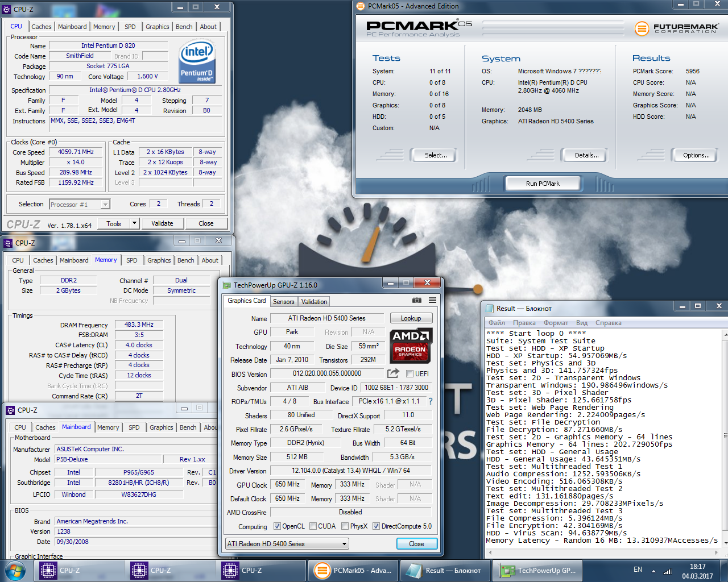This screenshot has width=728, height=582.
Task: Open TechPowerUp GPU-Z taskbar button
Action: pos(537,571)
